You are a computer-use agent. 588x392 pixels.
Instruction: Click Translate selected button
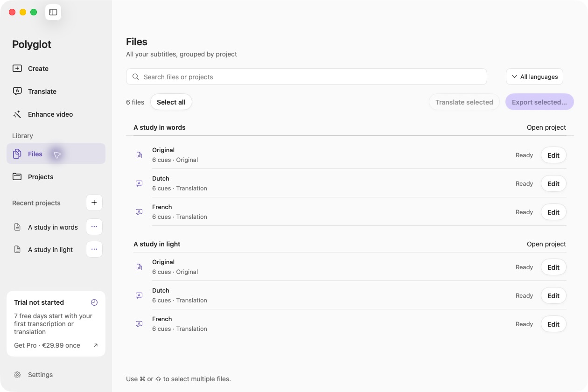[464, 102]
